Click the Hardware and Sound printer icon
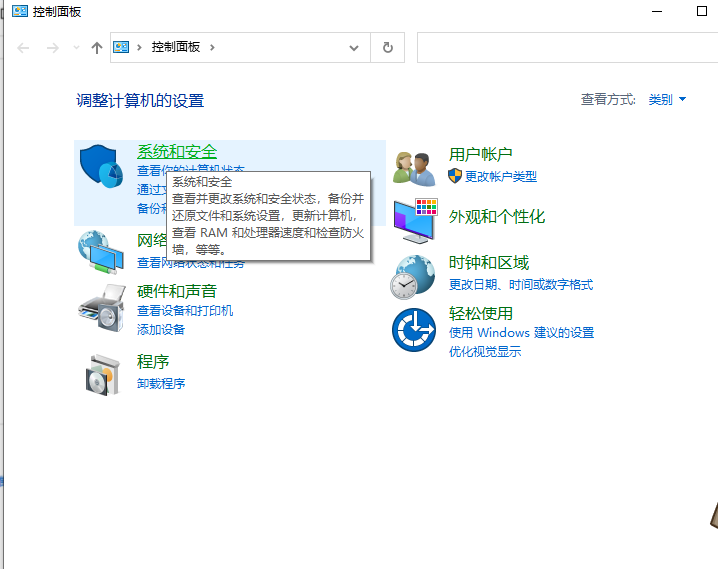Viewport: 718px width, 569px height. (x=100, y=306)
